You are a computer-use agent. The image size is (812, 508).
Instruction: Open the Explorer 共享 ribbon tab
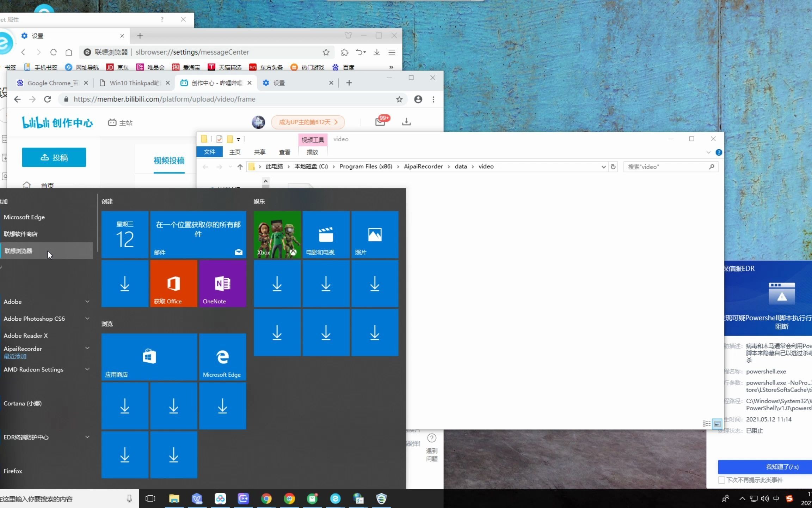[260, 152]
